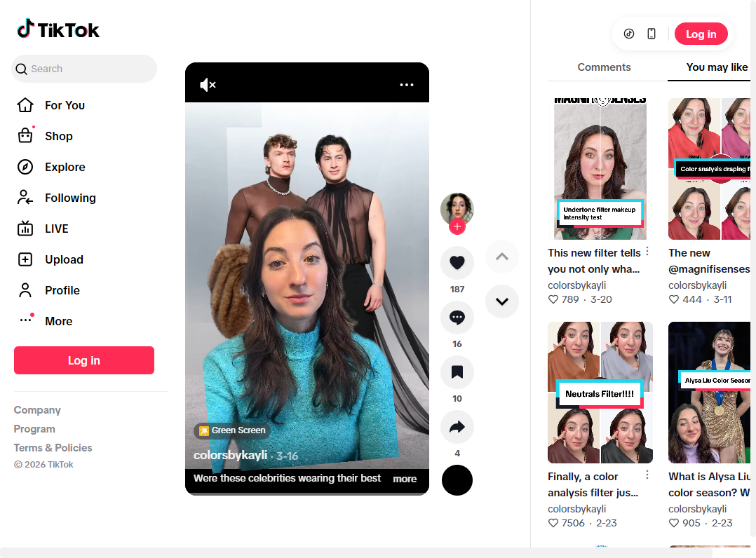This screenshot has height=558, width=756.
Task: Like the video with the heart icon
Action: pos(457,263)
